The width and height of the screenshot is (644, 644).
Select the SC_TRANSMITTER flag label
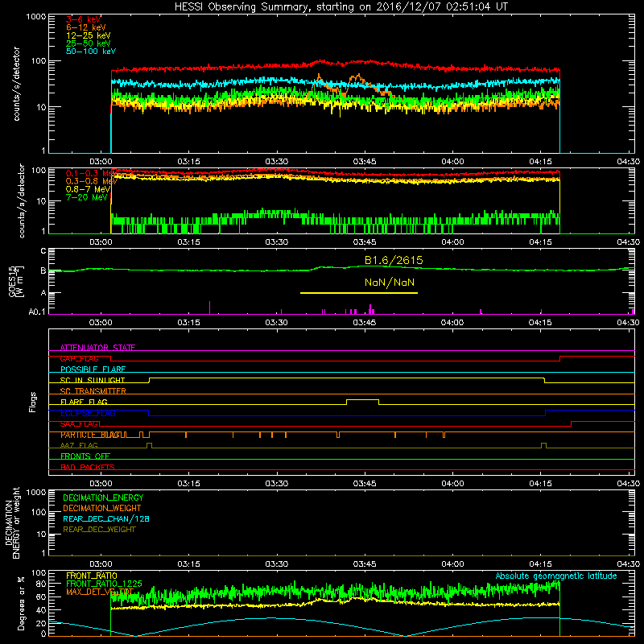93,390
